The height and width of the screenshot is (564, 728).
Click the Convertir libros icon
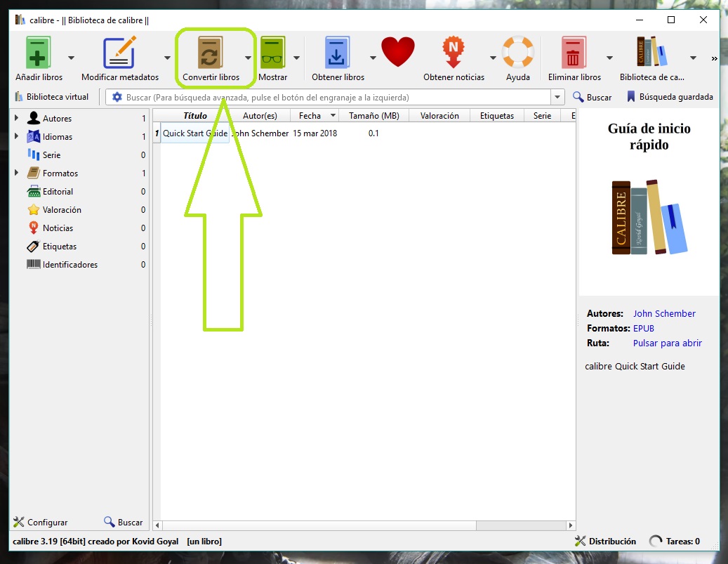210,53
